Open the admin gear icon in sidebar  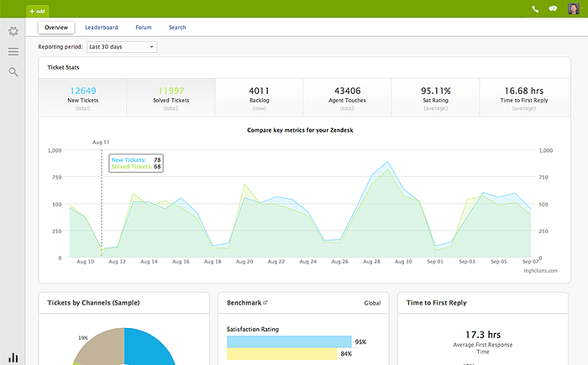click(x=13, y=32)
